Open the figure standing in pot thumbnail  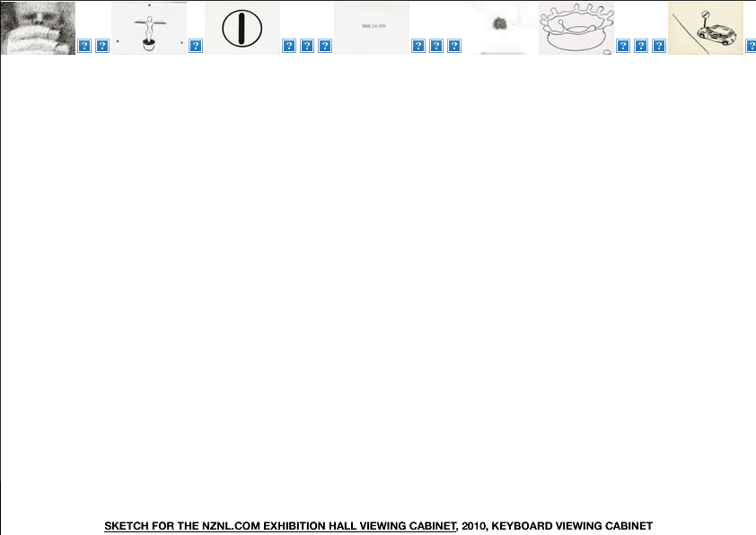(x=149, y=28)
